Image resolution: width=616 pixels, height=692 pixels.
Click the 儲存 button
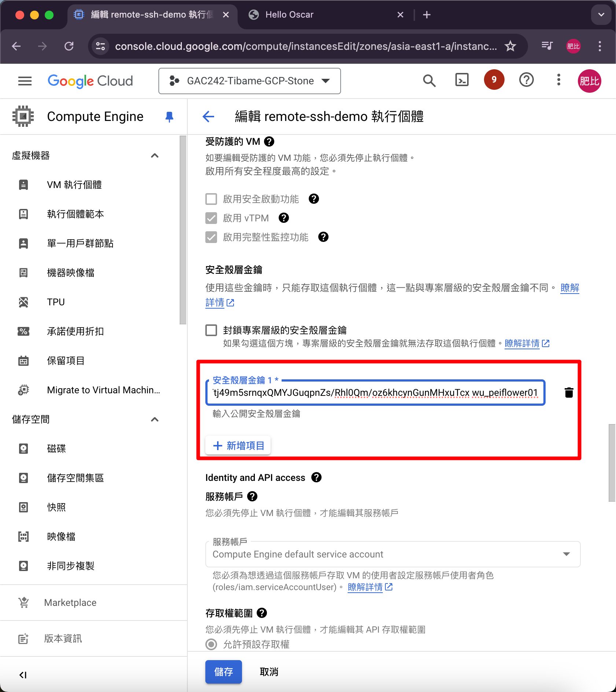click(x=223, y=671)
